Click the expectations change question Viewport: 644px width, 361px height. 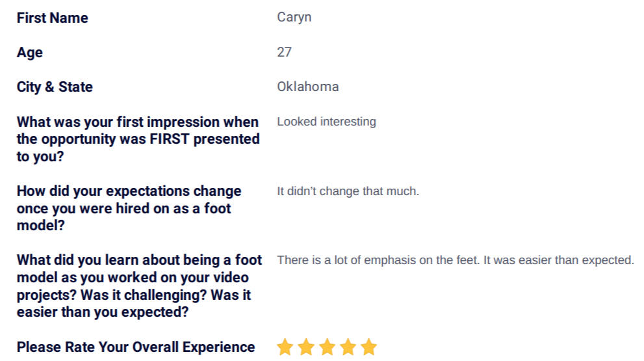(129, 208)
